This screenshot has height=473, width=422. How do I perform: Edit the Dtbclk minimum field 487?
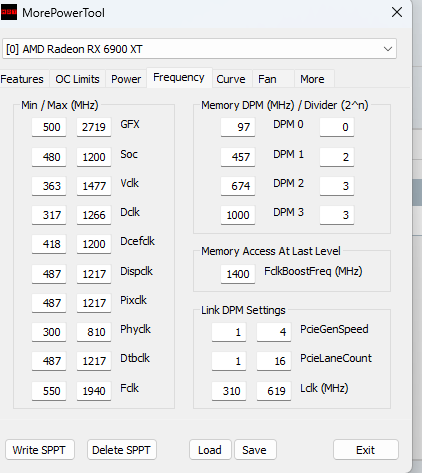point(49,361)
